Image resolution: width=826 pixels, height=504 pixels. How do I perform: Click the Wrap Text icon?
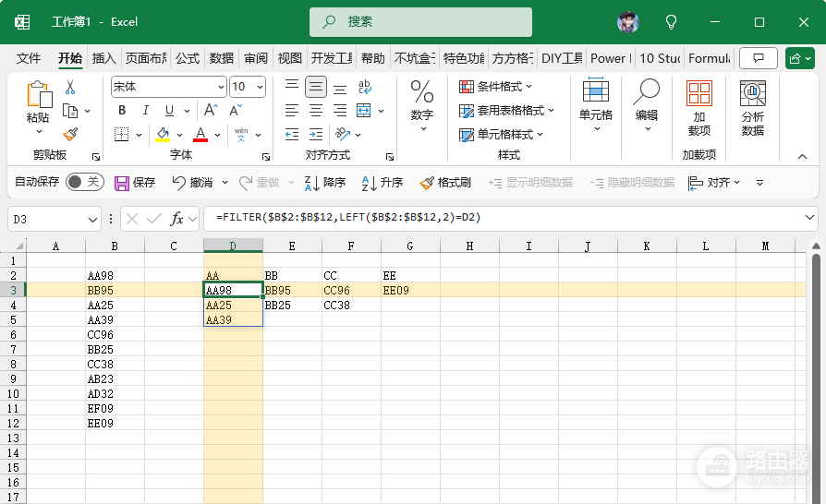[364, 87]
